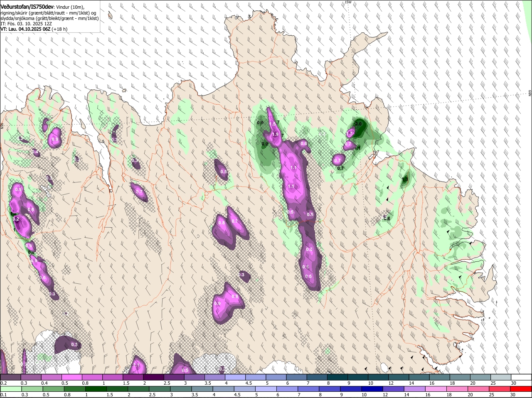Pick the 7 blue swatch in lower legend row

(308, 389)
